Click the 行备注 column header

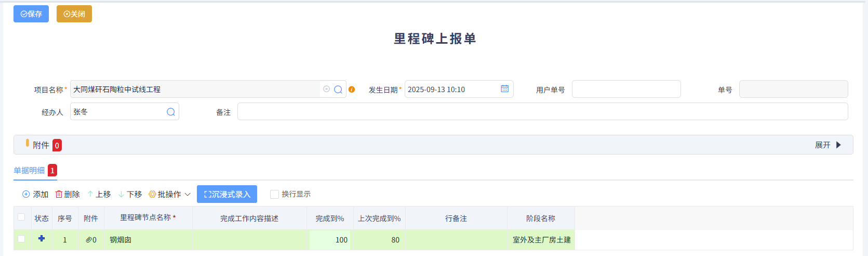(456, 219)
